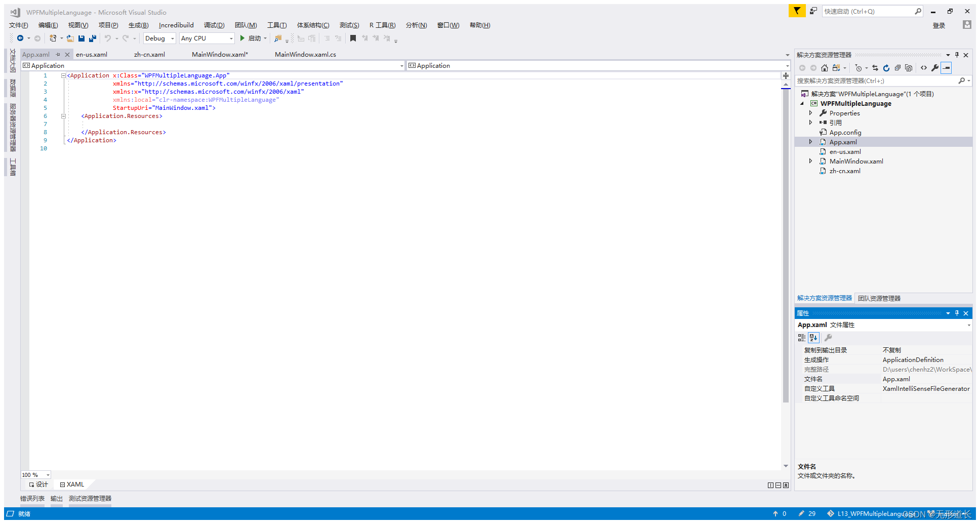Click Sync with Active Document icon
This screenshot has width=980, height=524.
click(875, 68)
